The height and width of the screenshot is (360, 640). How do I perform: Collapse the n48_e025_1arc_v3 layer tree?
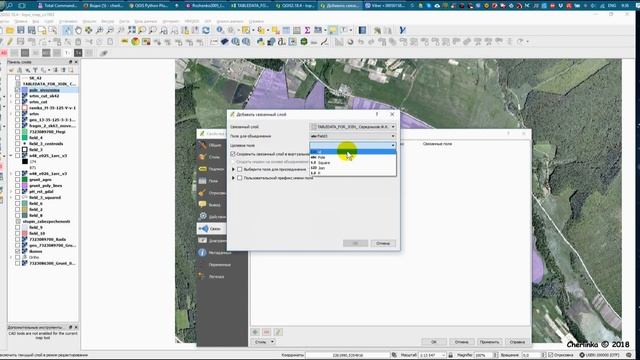[x=11, y=156]
